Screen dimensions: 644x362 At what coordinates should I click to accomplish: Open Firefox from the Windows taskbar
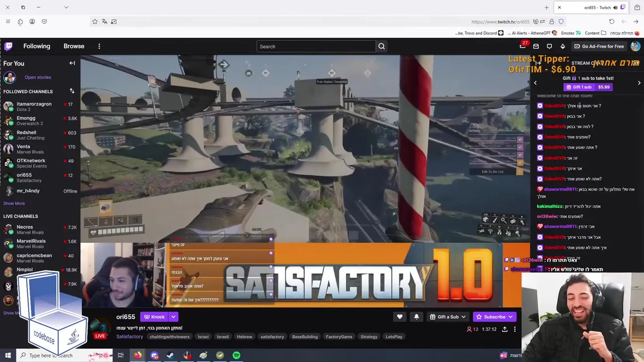[x=137, y=355]
